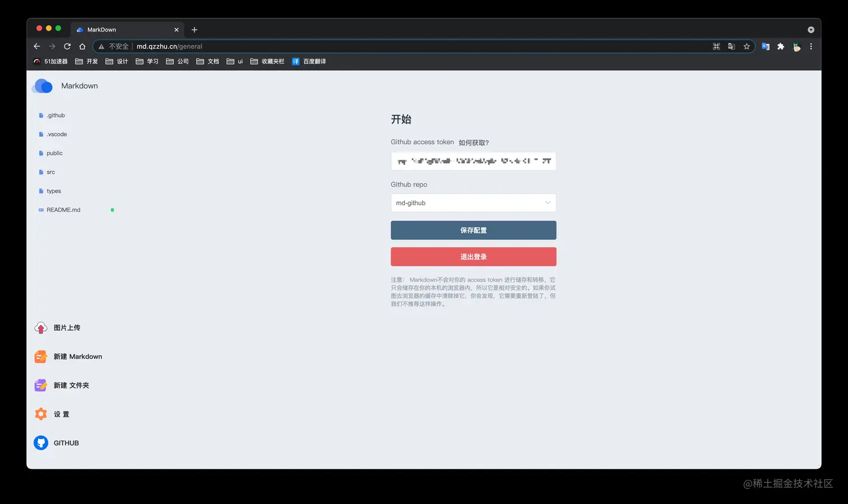Open a new browser tab
This screenshot has width=848, height=504.
click(195, 30)
